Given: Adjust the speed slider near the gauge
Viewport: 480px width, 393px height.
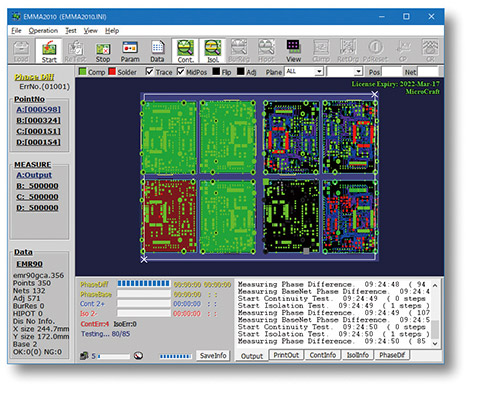Looking at the screenshot, I should pyautogui.click(x=113, y=356).
